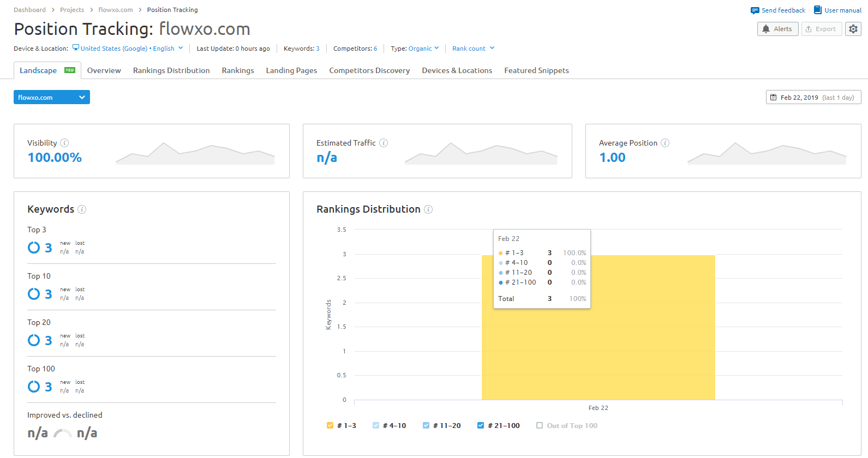Click the Position Tracking breadcrumb text
The width and height of the screenshot is (868, 458).
pyautogui.click(x=172, y=10)
